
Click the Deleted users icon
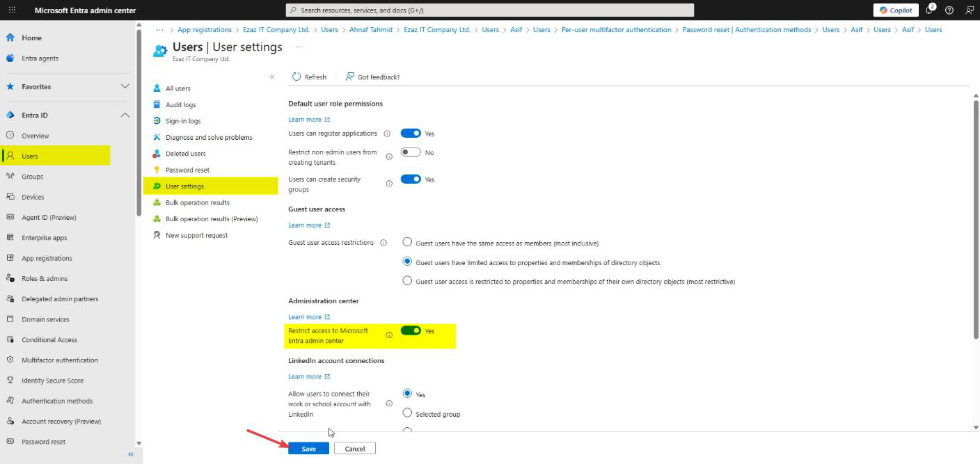(x=157, y=154)
